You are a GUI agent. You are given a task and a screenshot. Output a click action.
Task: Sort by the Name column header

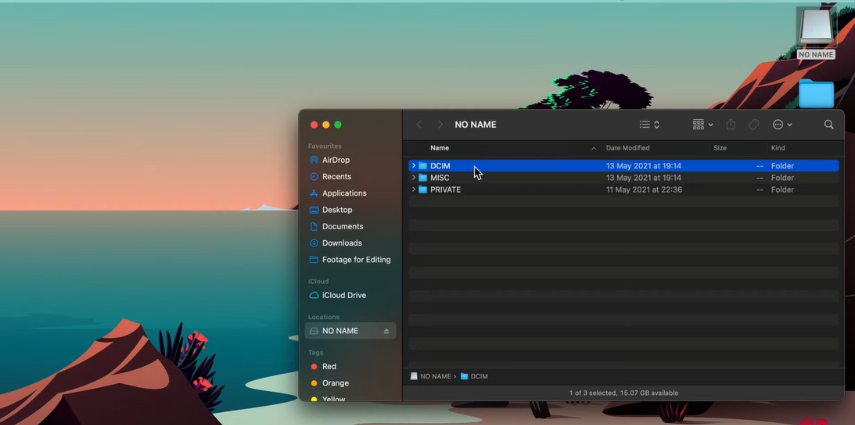click(x=440, y=148)
